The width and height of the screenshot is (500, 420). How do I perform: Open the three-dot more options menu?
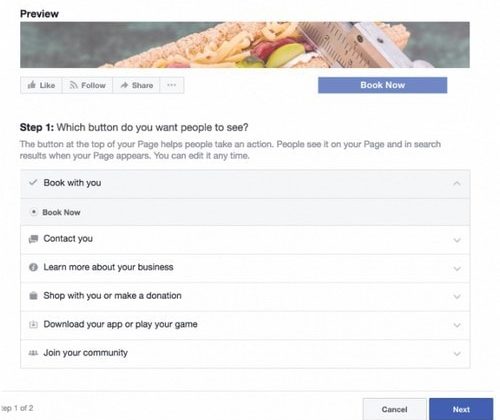pos(172,85)
